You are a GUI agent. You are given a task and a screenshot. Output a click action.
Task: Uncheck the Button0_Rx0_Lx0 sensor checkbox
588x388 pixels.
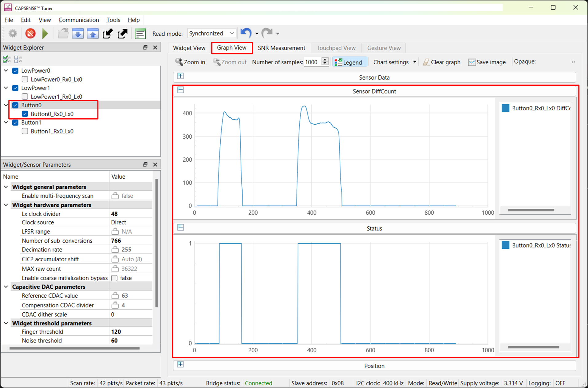pyautogui.click(x=25, y=114)
